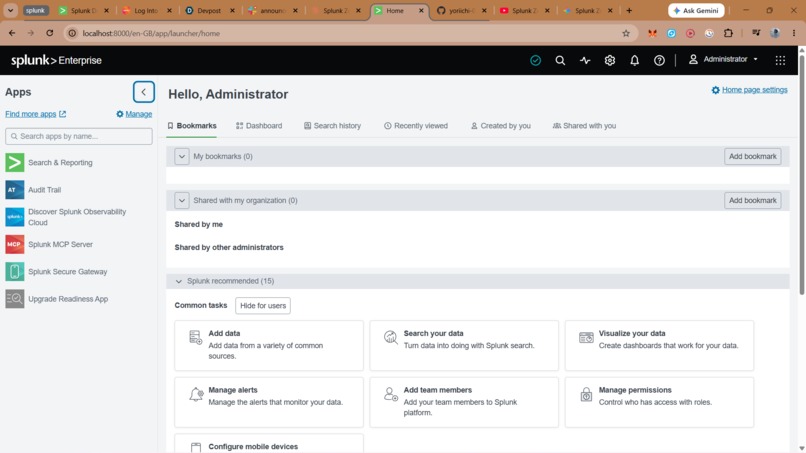Image resolution: width=806 pixels, height=453 pixels.
Task: Reload the page in the browser
Action: point(49,33)
